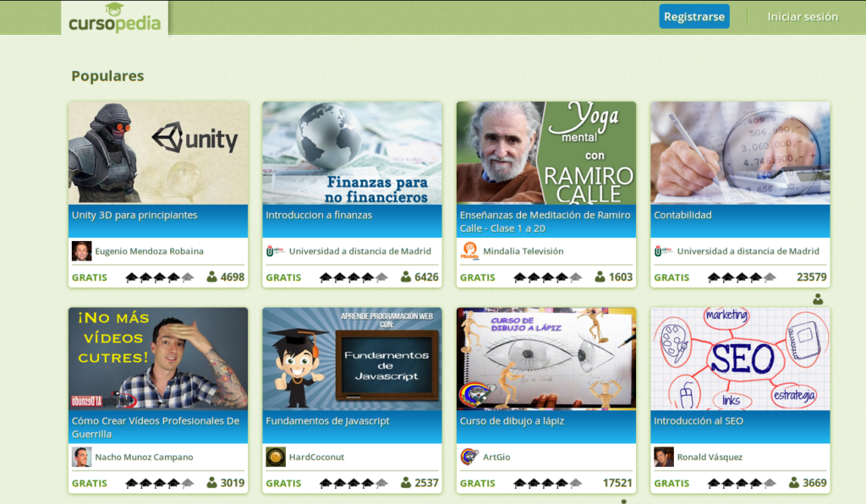This screenshot has width=866, height=504.
Task: Click Nacho Munoz Campano's avatar icon
Action: click(82, 457)
